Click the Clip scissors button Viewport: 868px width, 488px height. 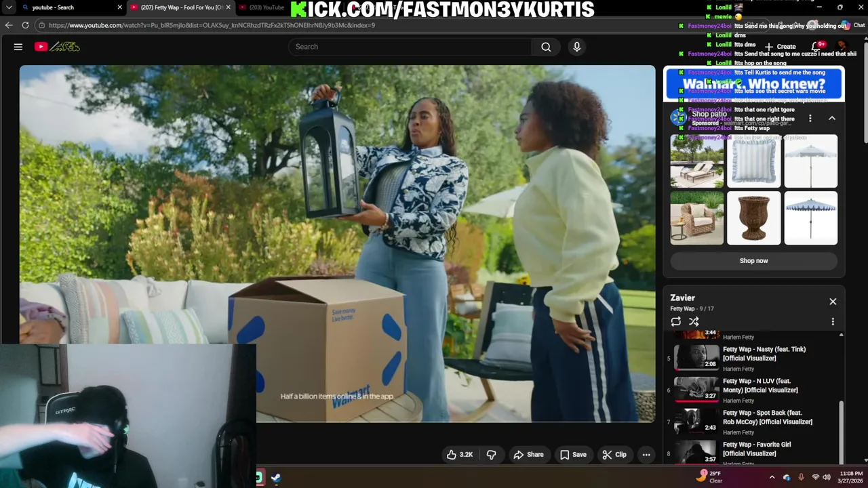(x=614, y=455)
